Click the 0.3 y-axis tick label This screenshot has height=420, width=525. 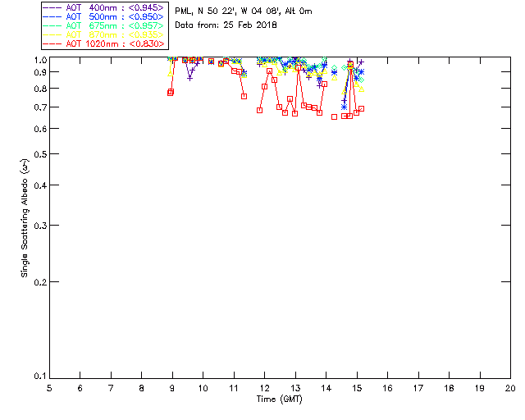(x=40, y=226)
